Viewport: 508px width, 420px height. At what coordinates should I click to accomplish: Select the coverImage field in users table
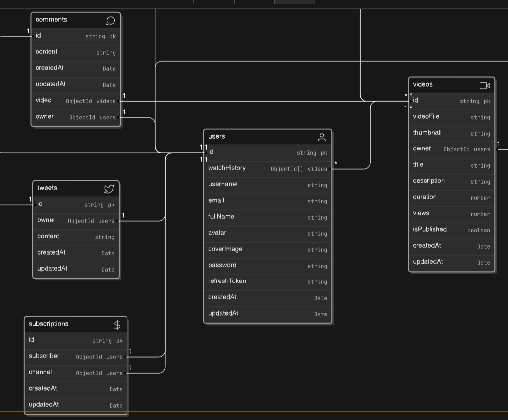tap(267, 250)
